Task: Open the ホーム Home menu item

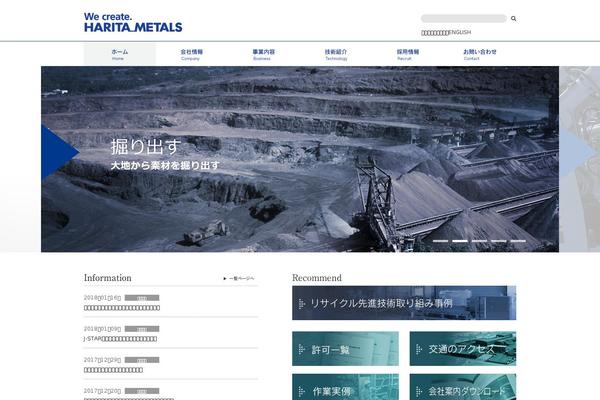Action: pyautogui.click(x=120, y=54)
